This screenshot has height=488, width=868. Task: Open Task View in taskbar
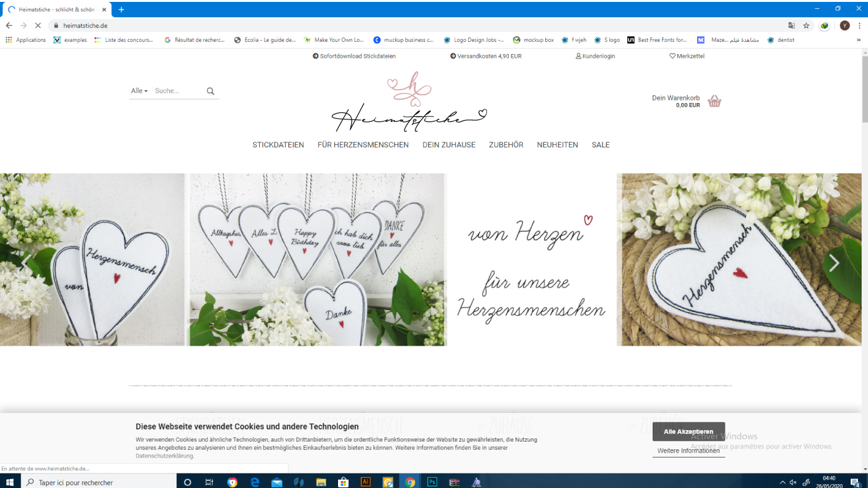[210, 482]
